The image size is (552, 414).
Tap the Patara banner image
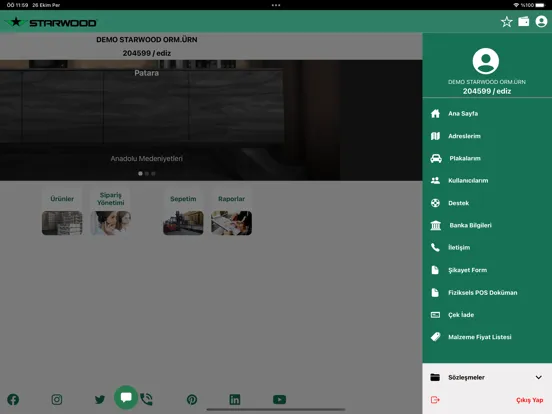pos(211,120)
